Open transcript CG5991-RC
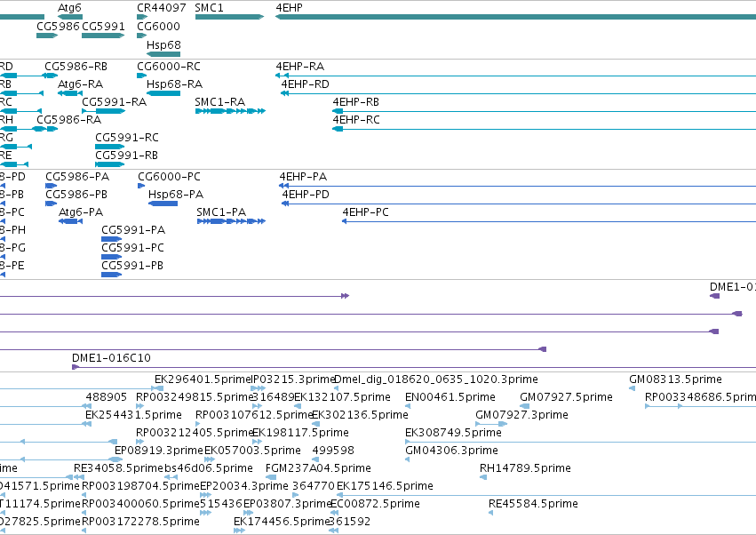The image size is (756, 535). click(127, 138)
